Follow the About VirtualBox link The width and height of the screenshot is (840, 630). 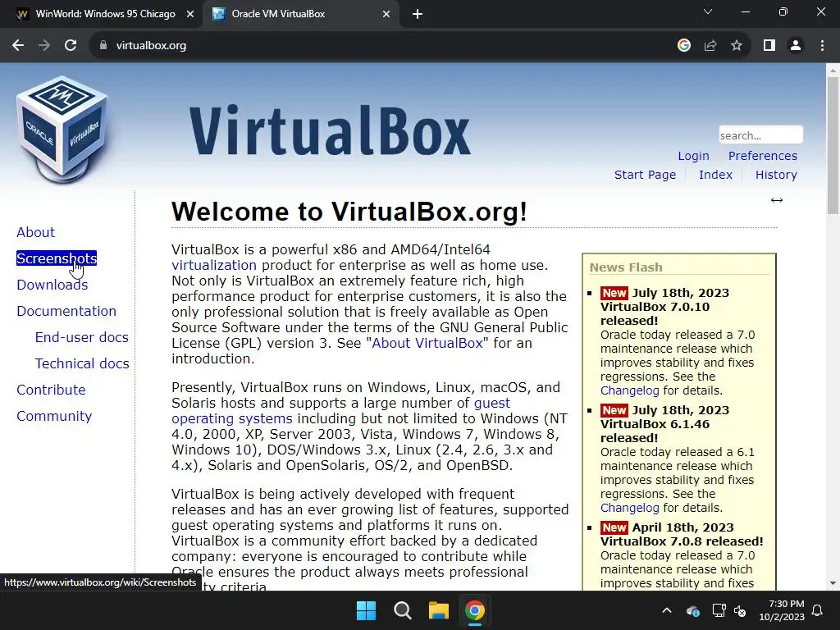[x=427, y=344]
